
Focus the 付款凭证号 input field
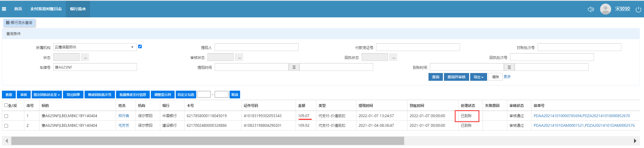pos(418,47)
